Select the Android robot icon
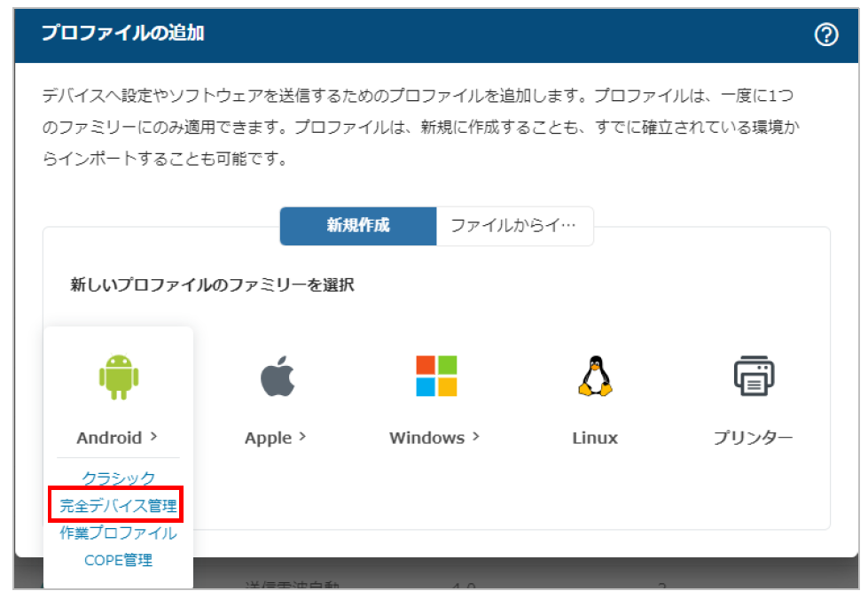Viewport: 868px width, 591px height. coord(119,377)
